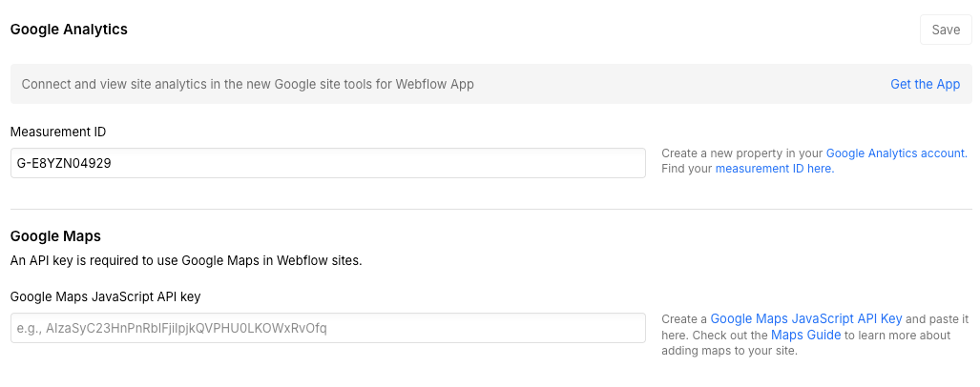Click the Google Maps JavaScript API key label
Viewport: 980px width, 387px height.
pos(106,297)
